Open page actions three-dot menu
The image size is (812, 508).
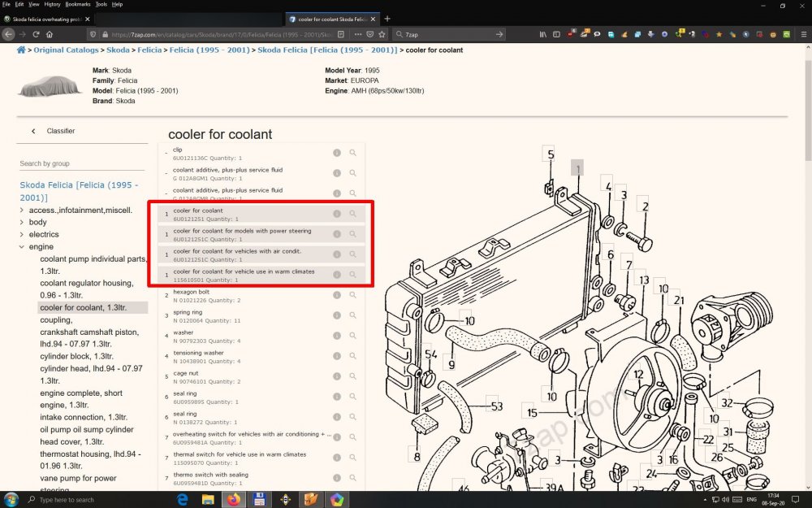tap(358, 34)
